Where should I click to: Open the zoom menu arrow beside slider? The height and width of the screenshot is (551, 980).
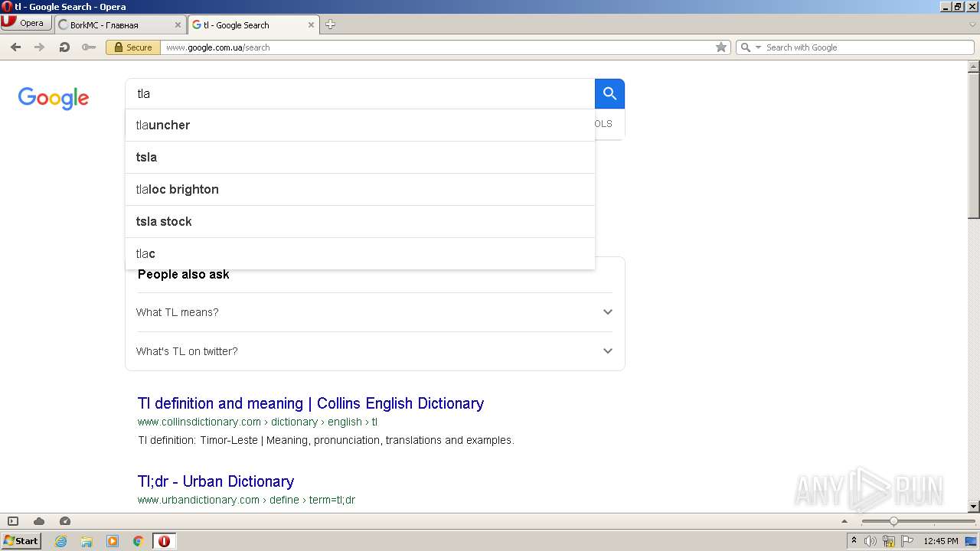coord(844,521)
